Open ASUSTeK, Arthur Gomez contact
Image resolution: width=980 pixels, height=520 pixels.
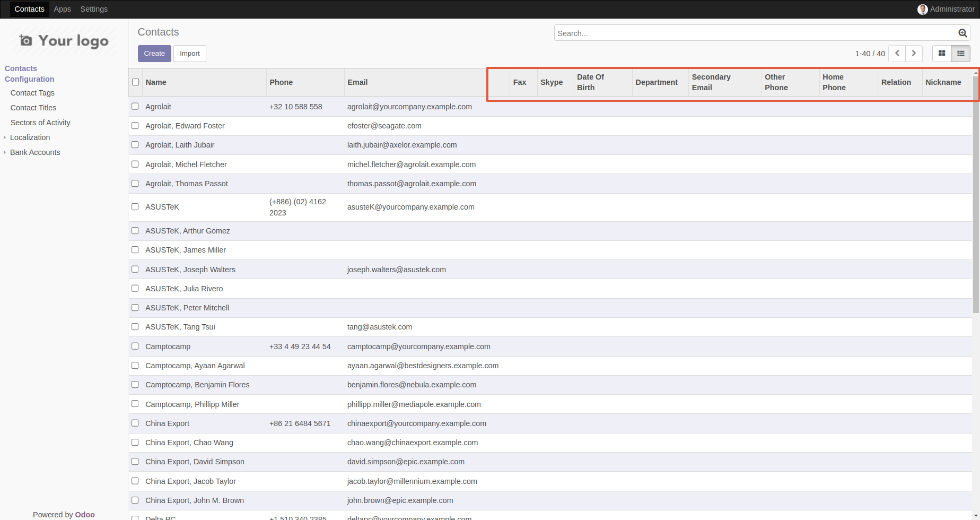pos(188,231)
